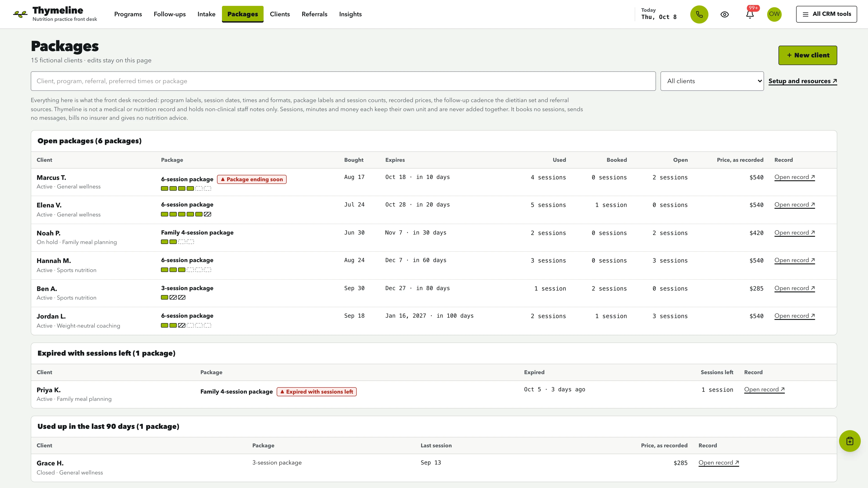
Task: Open the notifications bell with 99+ badge
Action: 750,14
